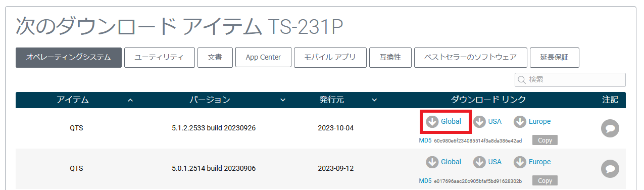Click Global download icon for QTS 5.0.1.2514
Viewport: 644px width, 190px height.
432,162
